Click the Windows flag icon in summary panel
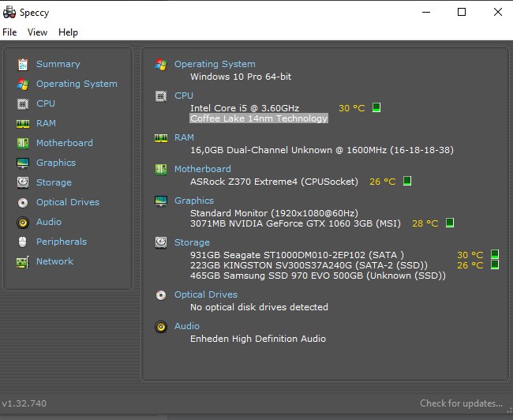513x420 pixels. click(x=161, y=65)
